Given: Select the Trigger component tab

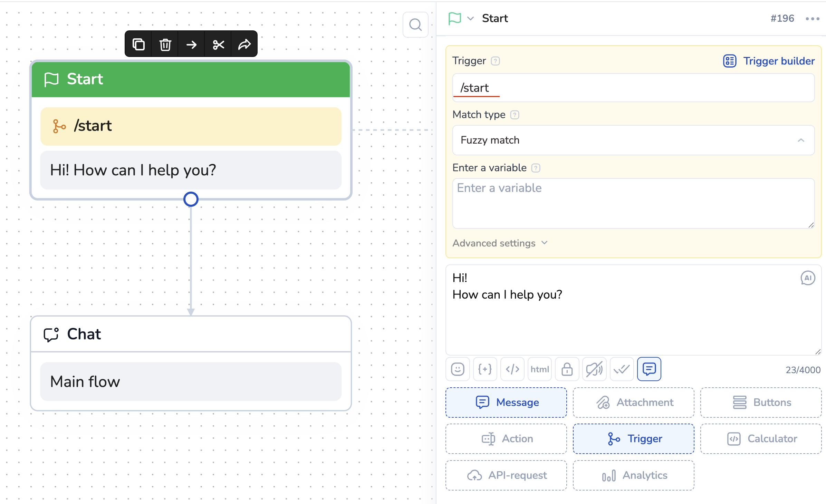Looking at the screenshot, I should (x=633, y=439).
